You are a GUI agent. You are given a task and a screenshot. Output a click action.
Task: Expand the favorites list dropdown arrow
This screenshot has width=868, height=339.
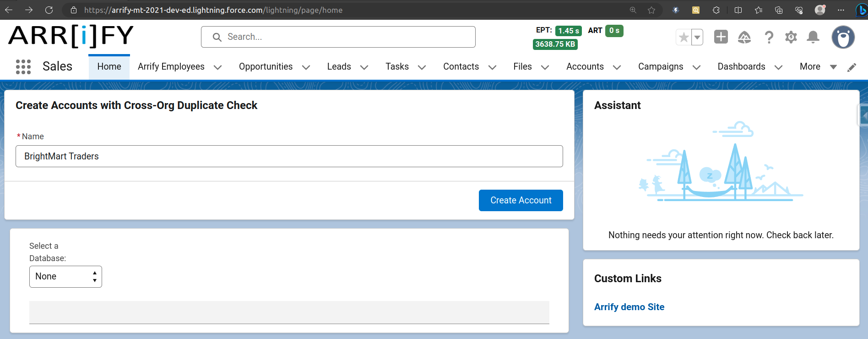click(x=697, y=37)
